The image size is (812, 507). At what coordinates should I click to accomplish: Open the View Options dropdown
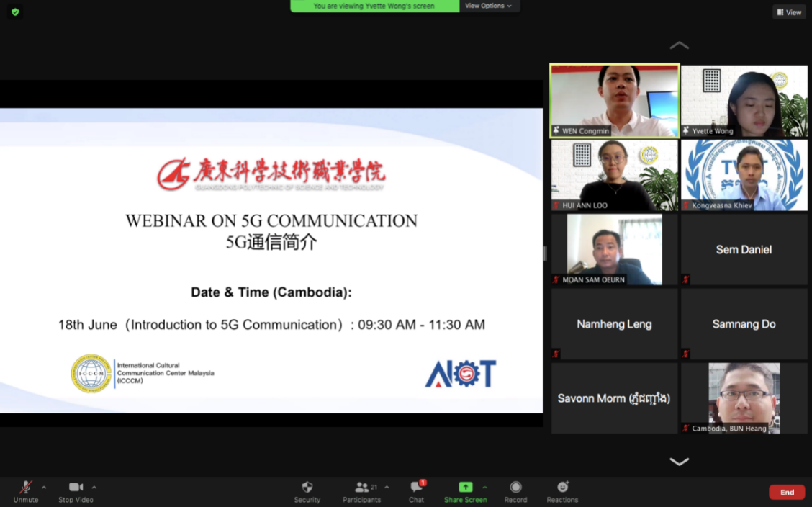click(x=488, y=6)
